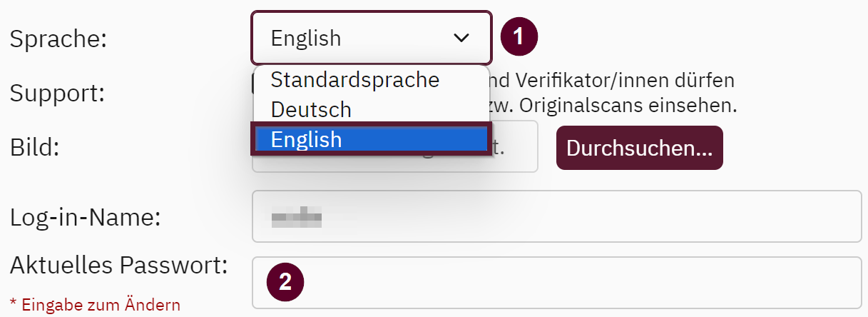Image resolution: width=868 pixels, height=317 pixels.
Task: Select Standardsprache from the language list
Action: 354,79
